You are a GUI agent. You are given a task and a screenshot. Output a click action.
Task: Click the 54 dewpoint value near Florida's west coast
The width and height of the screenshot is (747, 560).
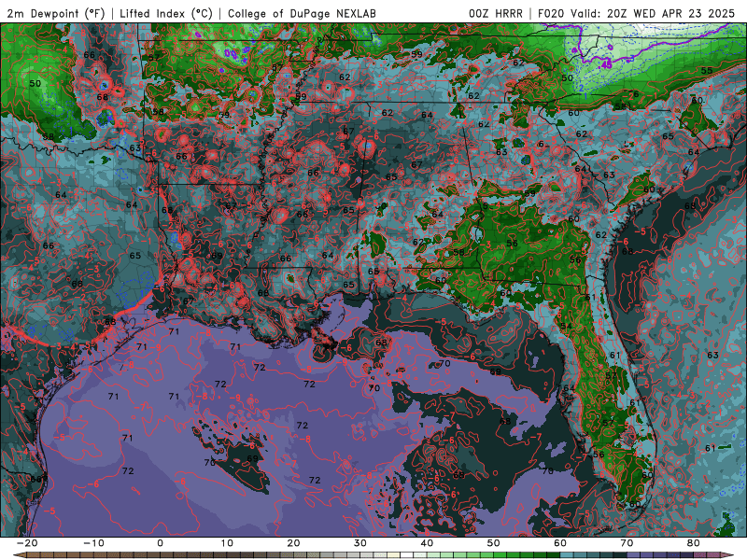click(x=566, y=326)
